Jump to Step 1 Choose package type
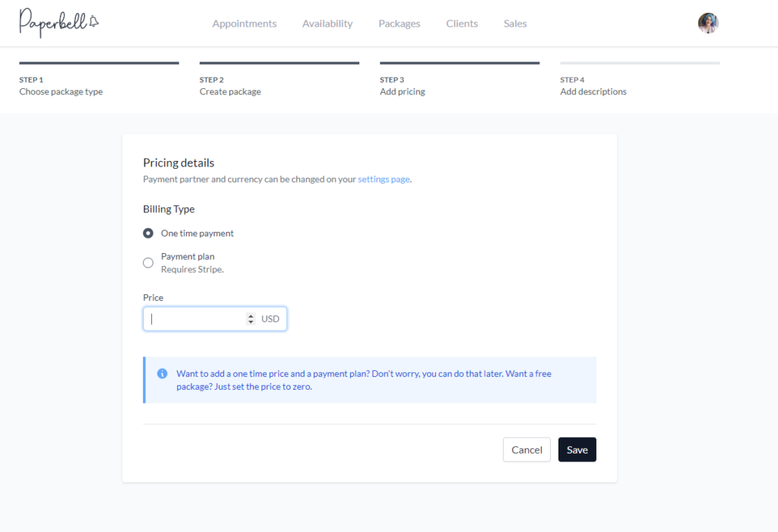The image size is (778, 532). [100, 80]
